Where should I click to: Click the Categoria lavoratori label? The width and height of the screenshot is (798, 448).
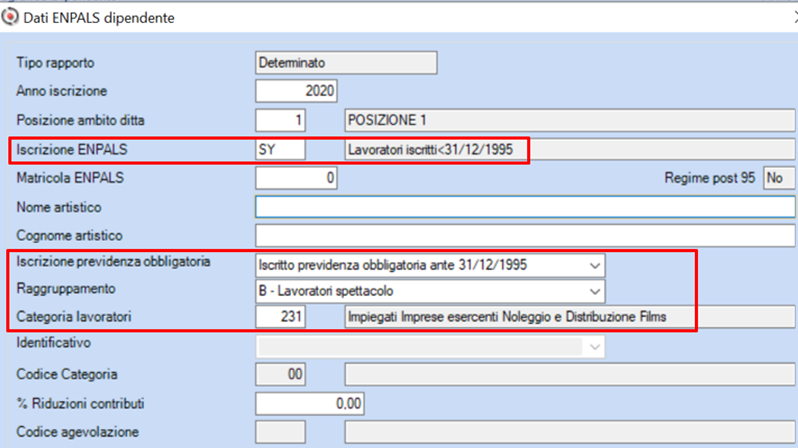click(74, 317)
